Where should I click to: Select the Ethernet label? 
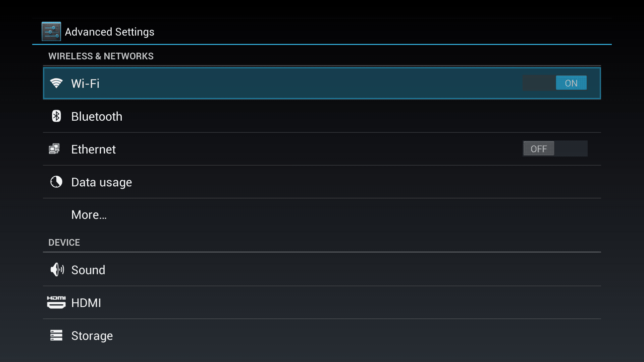(x=93, y=149)
